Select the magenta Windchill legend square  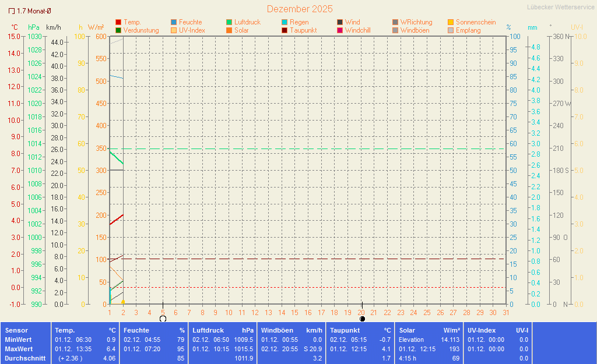pos(340,30)
